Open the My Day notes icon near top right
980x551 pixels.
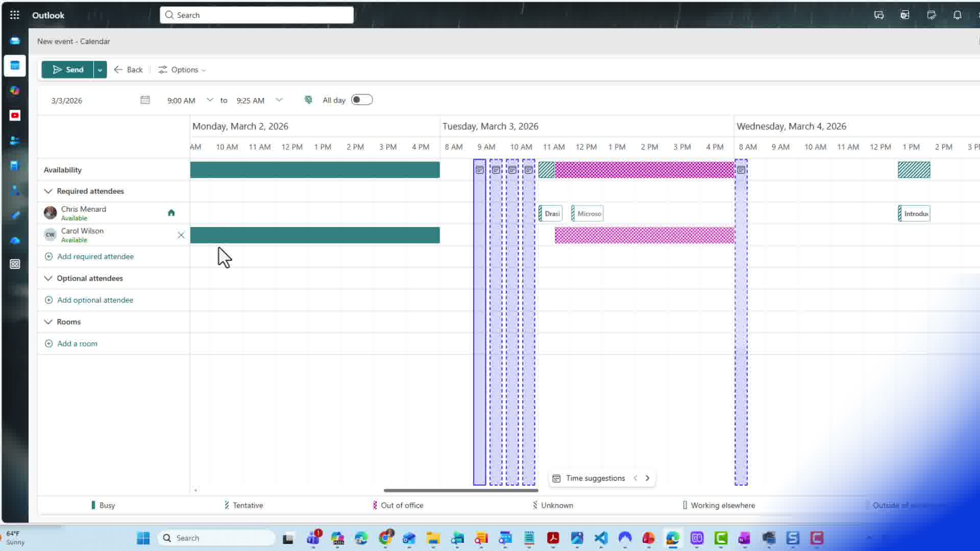(x=932, y=15)
